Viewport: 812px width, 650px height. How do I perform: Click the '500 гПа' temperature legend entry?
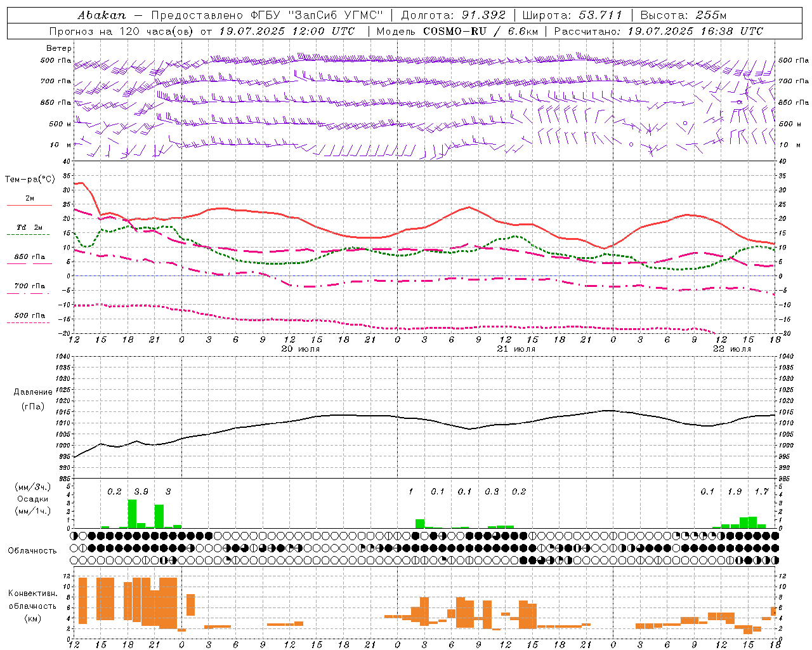pos(30,315)
